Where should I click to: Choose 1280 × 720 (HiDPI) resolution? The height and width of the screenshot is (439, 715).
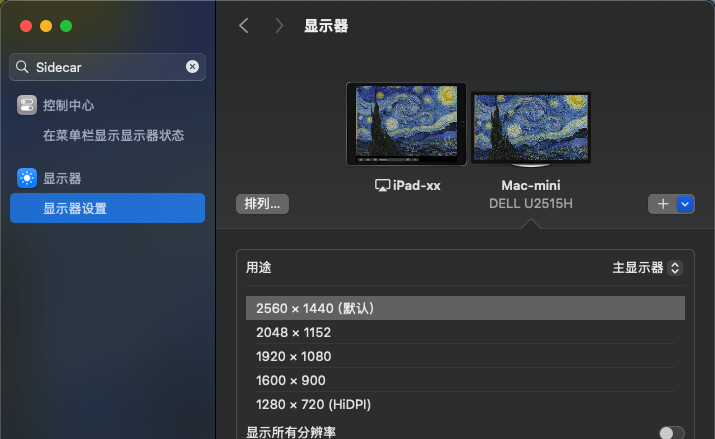pos(465,404)
